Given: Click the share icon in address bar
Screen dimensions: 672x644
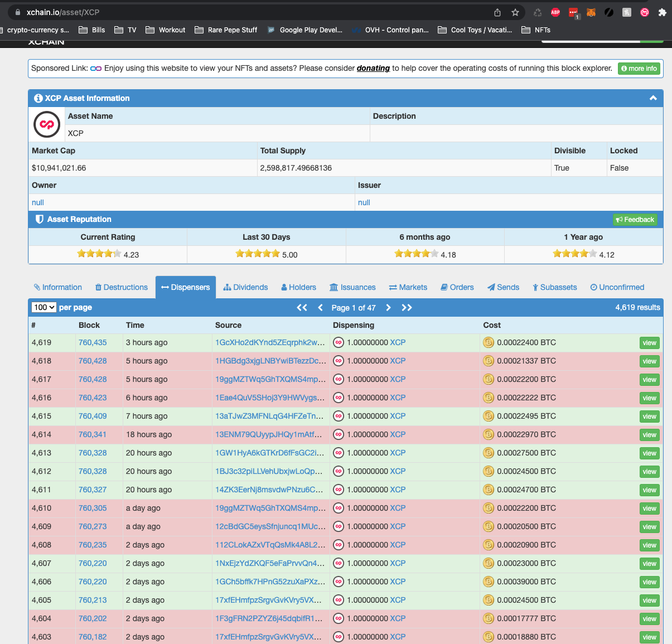Looking at the screenshot, I should [x=497, y=12].
